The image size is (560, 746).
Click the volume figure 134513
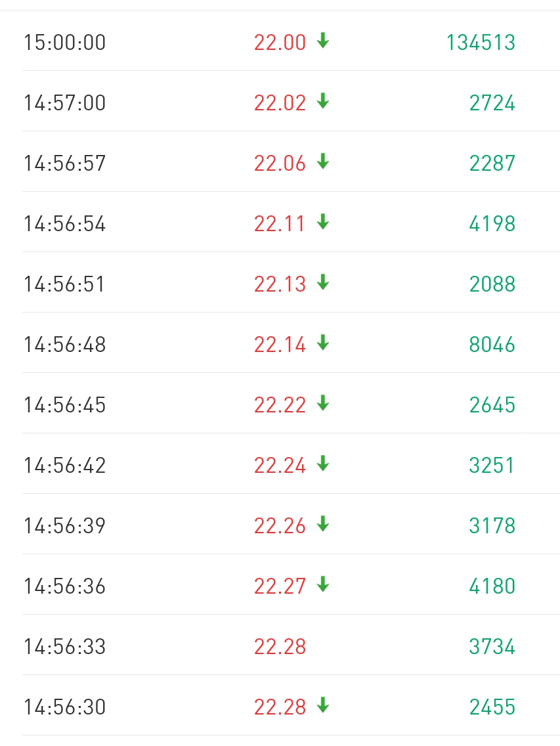481,43
